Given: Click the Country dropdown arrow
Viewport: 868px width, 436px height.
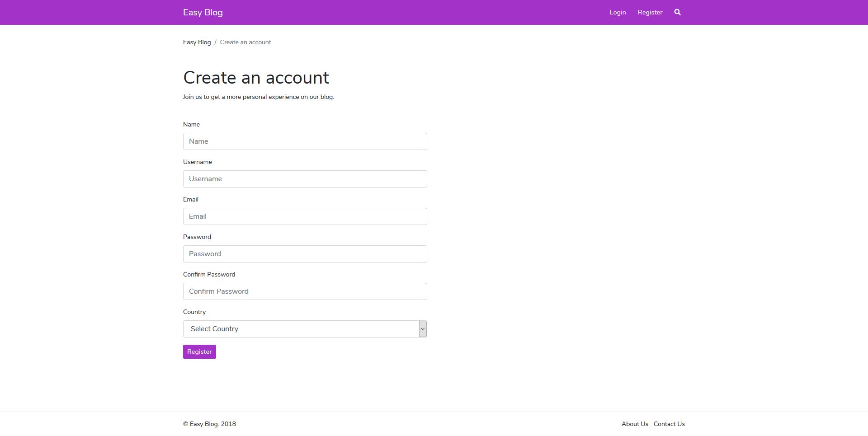Looking at the screenshot, I should point(423,329).
